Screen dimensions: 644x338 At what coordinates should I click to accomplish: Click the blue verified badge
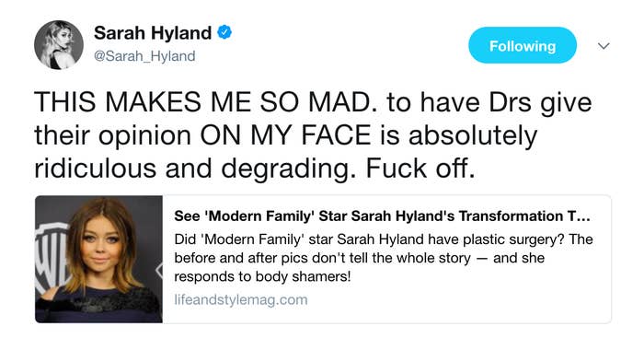point(224,32)
